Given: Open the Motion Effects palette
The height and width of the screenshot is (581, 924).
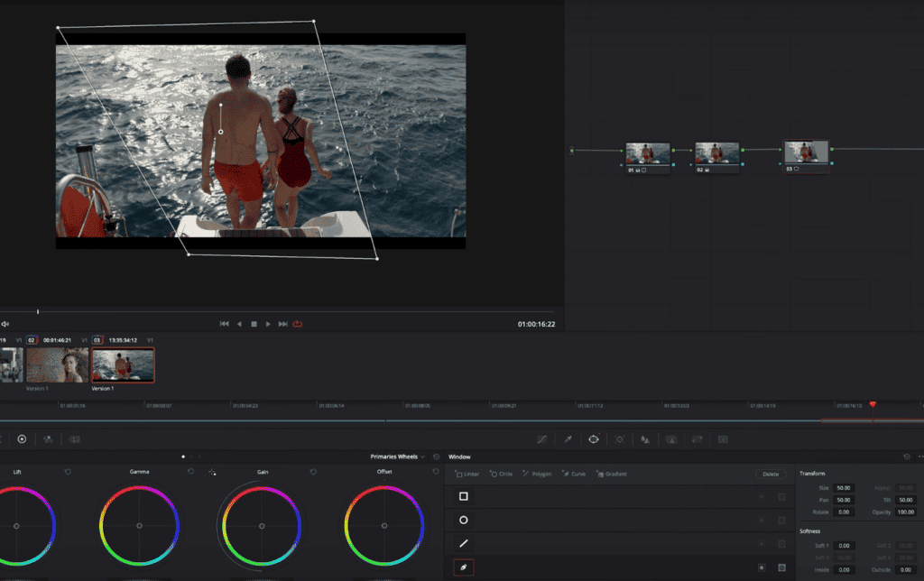Looking at the screenshot, I should pyautogui.click(x=75, y=439).
